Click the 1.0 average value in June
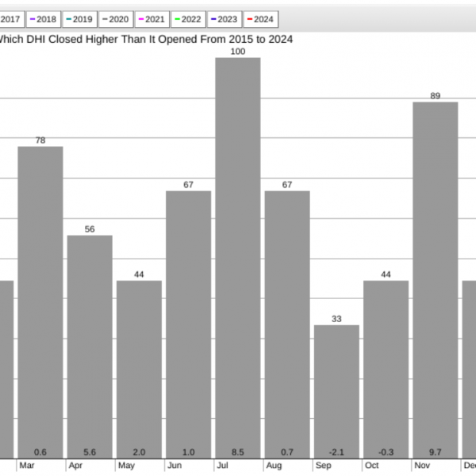The height and width of the screenshot is (476, 476). point(189,452)
